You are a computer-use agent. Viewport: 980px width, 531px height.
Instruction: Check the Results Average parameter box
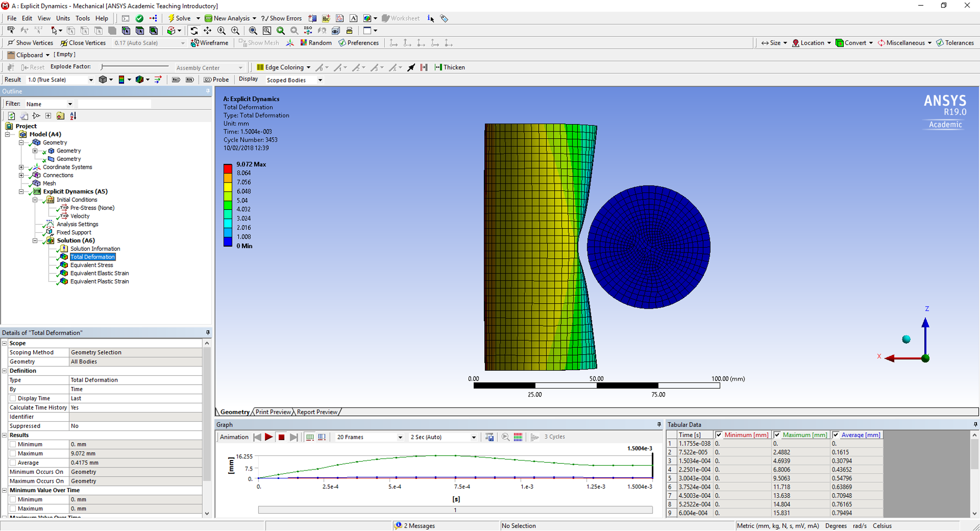[13, 463]
